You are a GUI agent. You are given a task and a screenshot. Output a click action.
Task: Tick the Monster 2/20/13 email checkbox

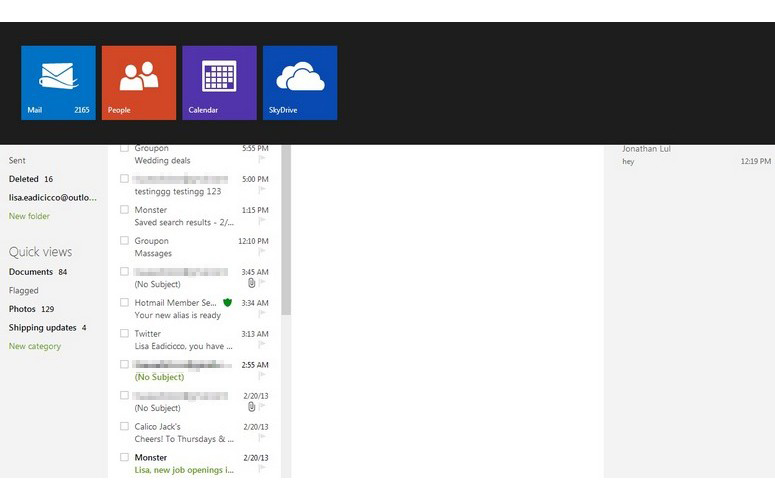click(x=124, y=457)
